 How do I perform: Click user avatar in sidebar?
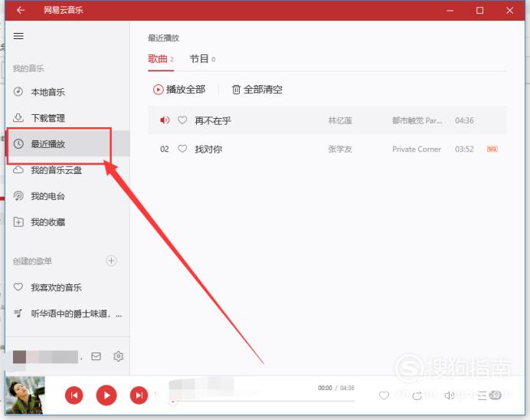tap(19, 356)
